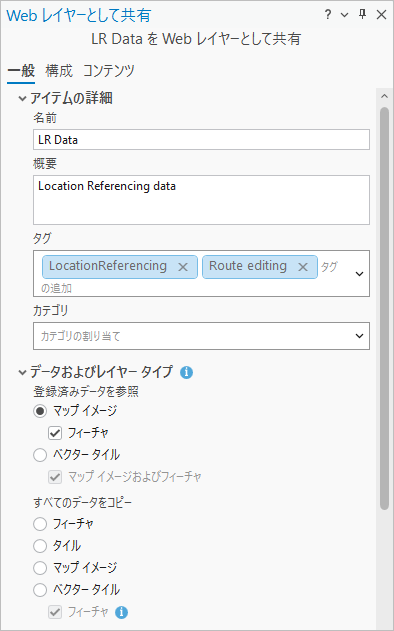Open info icon beside bottom フィーチャ checkbox

(x=122, y=612)
